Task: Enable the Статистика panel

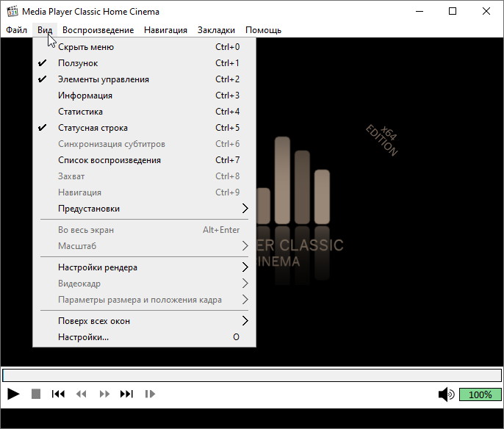Action: click(144, 112)
